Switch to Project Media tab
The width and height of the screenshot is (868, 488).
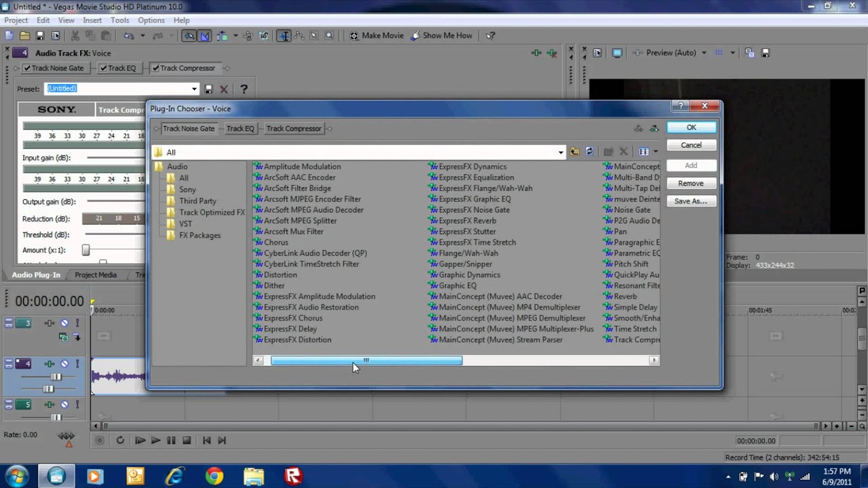pyautogui.click(x=96, y=274)
